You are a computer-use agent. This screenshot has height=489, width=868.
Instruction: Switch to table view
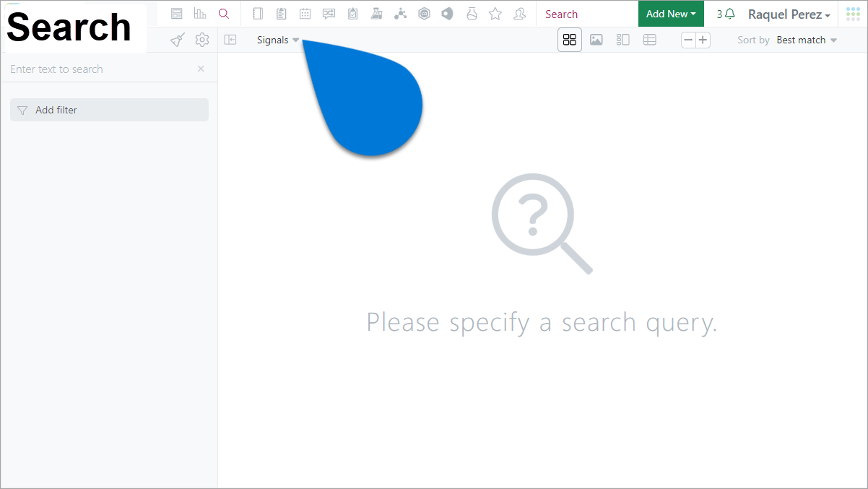pos(650,40)
